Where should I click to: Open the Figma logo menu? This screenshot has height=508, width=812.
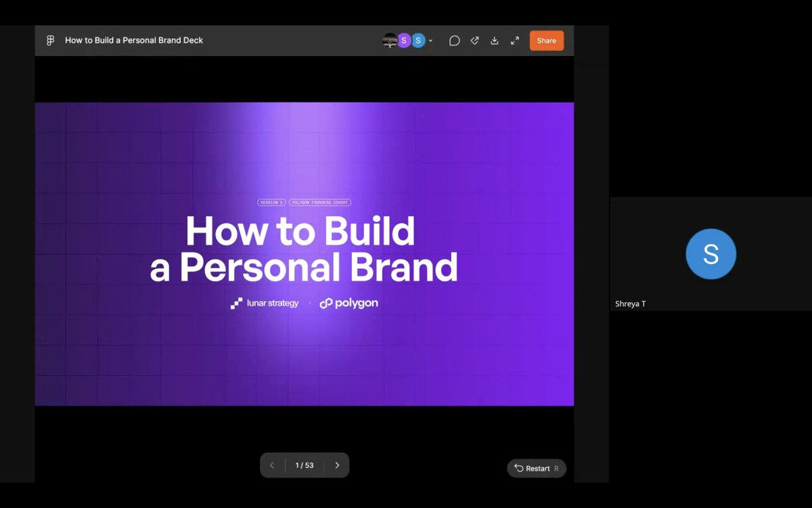pyautogui.click(x=50, y=41)
